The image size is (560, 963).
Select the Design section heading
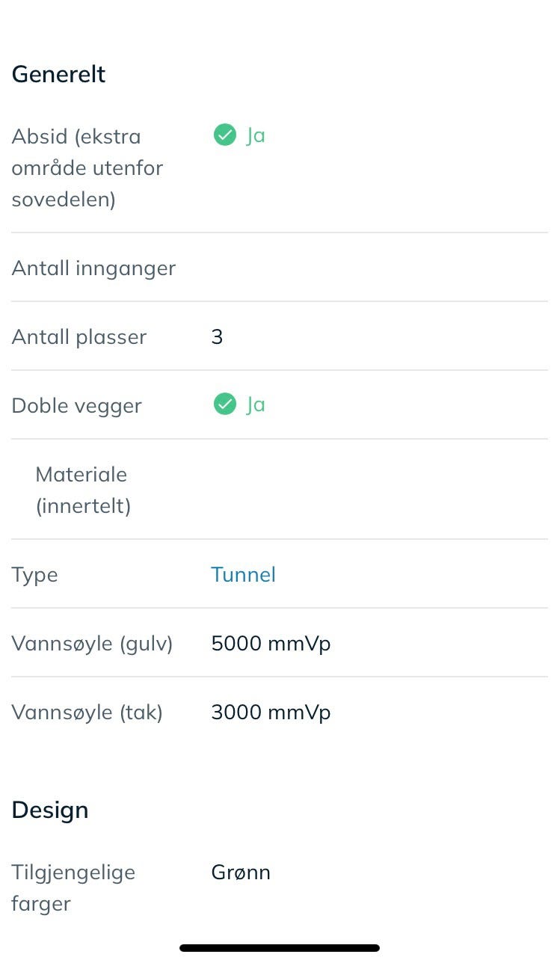point(50,810)
